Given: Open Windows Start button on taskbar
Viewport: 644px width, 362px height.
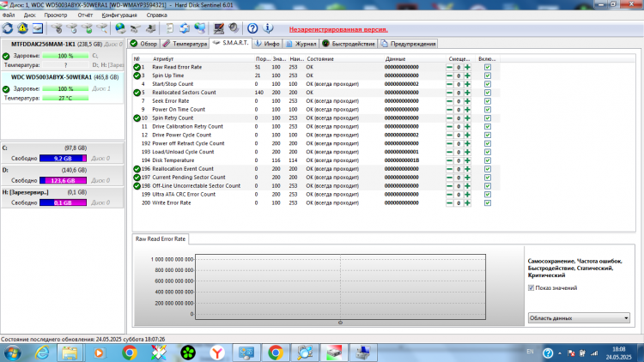Looking at the screenshot, I should (x=13, y=353).
